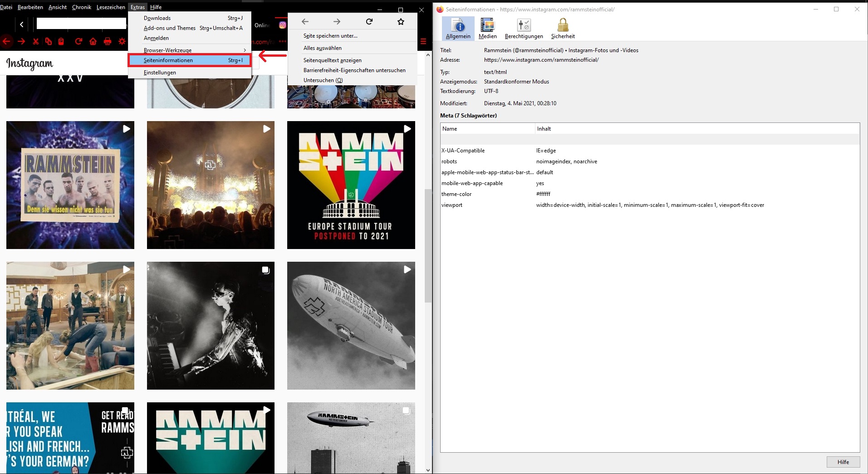The width and height of the screenshot is (868, 474).
Task: Open the Chronik menu
Action: coord(82,7)
